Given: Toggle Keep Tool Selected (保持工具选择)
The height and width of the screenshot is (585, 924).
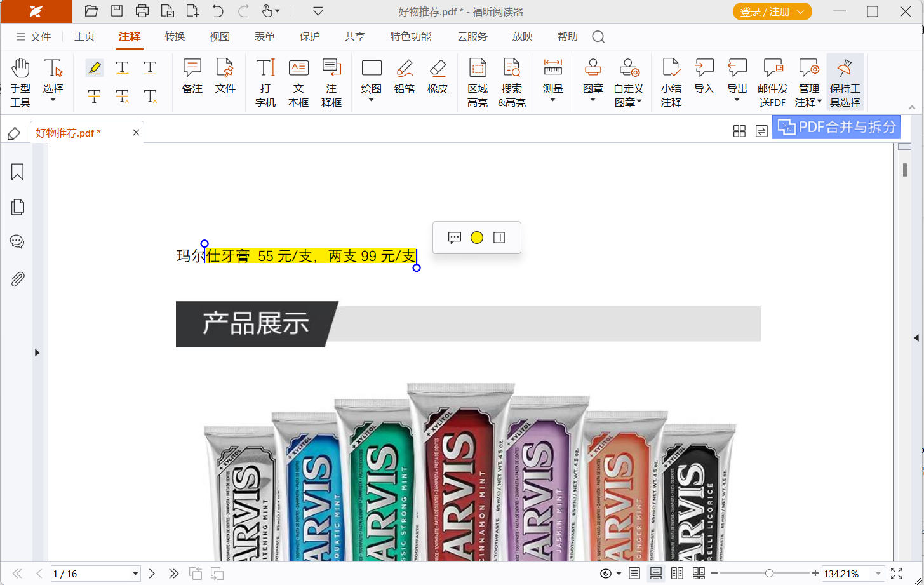Looking at the screenshot, I should click(845, 82).
